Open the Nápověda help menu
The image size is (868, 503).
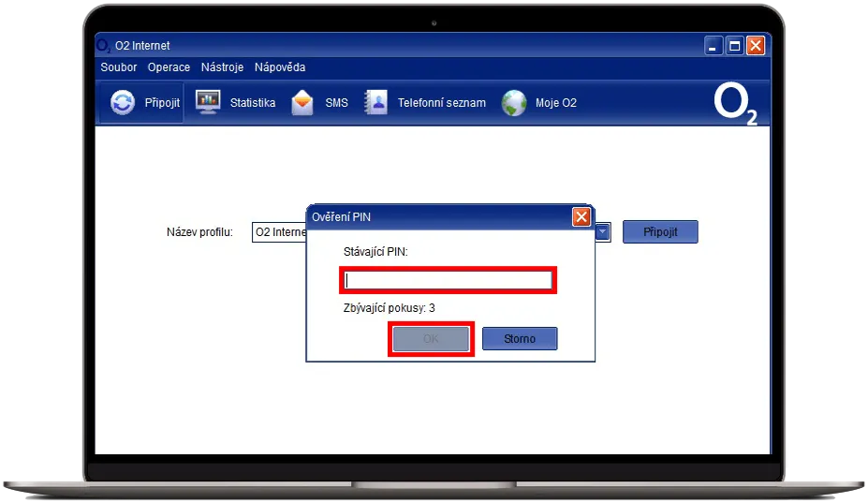tap(280, 67)
